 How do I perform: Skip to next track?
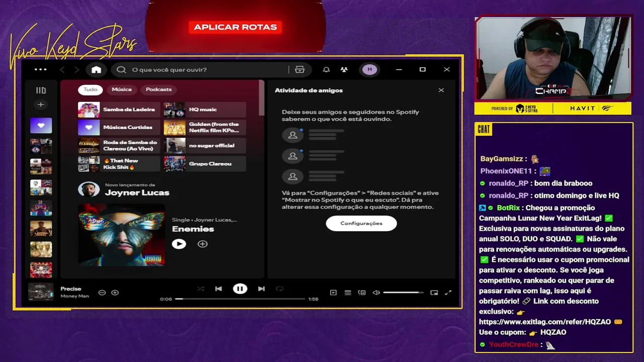click(x=261, y=289)
